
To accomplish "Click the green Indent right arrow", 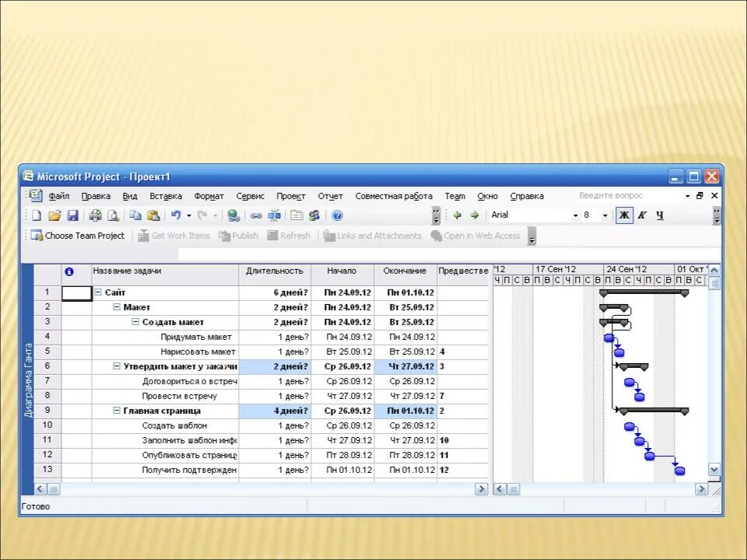I will click(475, 215).
